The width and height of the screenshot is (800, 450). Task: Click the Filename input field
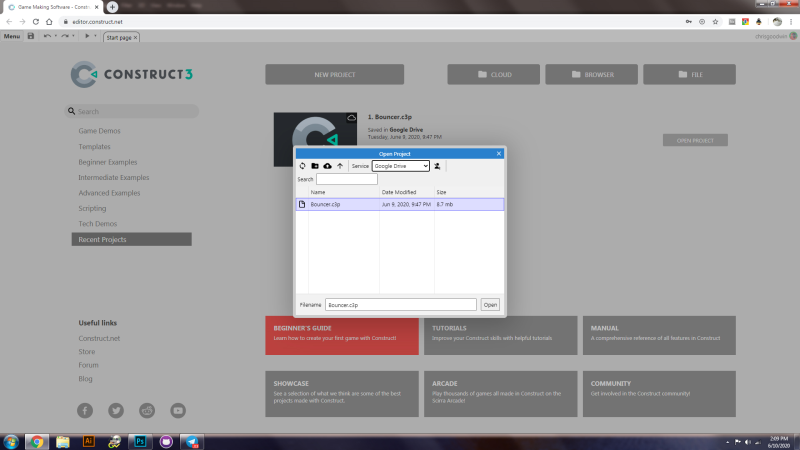click(401, 305)
